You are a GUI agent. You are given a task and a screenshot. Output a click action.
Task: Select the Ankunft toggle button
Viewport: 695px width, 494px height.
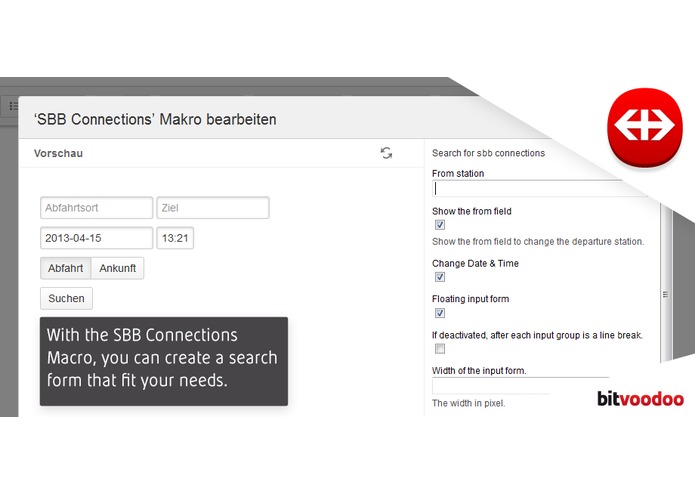(117, 268)
